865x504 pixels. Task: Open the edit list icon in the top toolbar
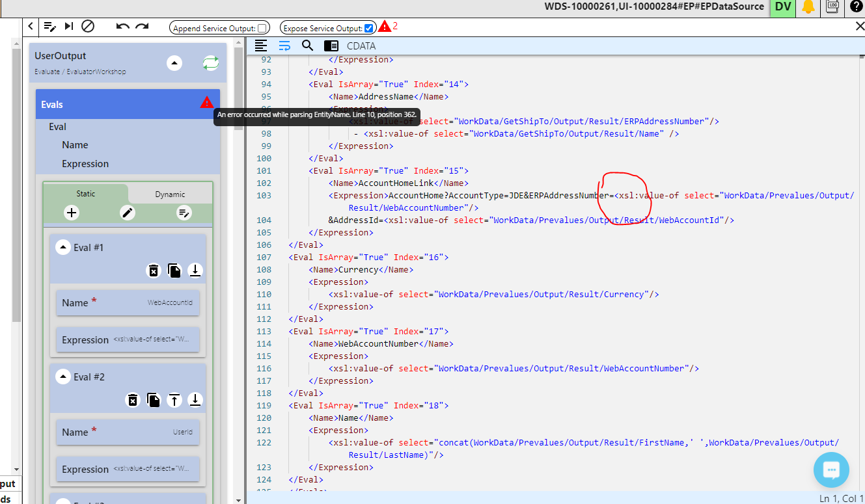pos(50,27)
